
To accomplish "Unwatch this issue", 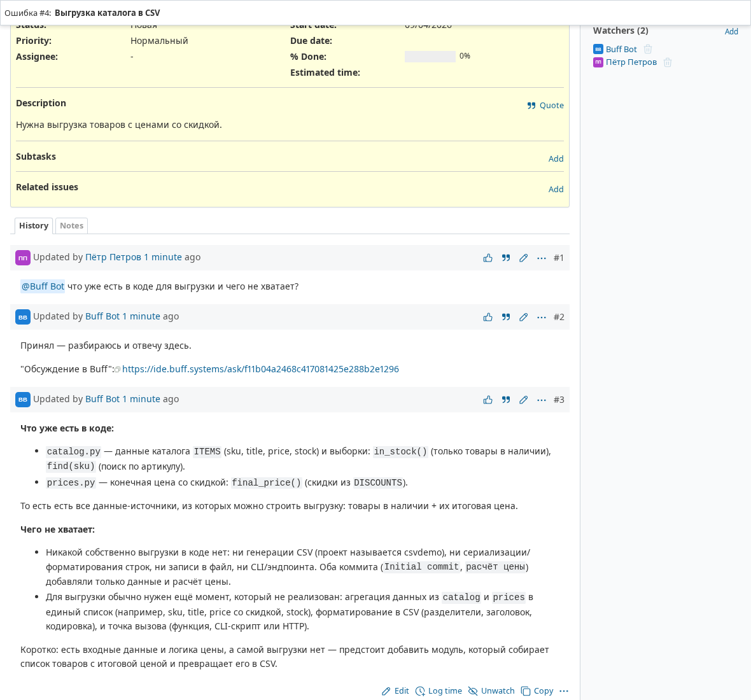I will (x=491, y=691).
